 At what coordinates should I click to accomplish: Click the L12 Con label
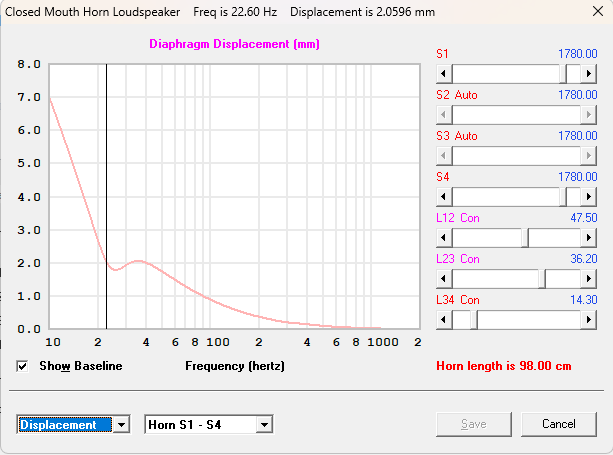(x=458, y=218)
